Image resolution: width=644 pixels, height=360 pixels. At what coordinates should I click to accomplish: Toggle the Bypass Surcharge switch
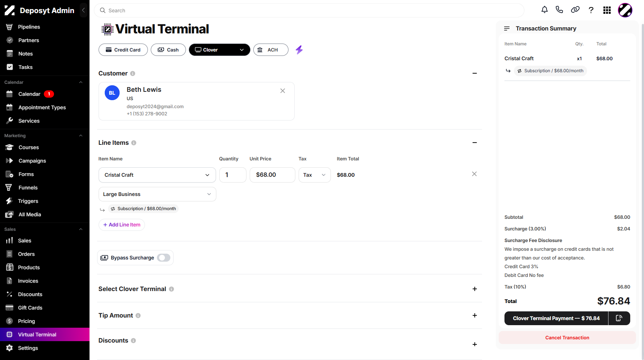pos(164,258)
